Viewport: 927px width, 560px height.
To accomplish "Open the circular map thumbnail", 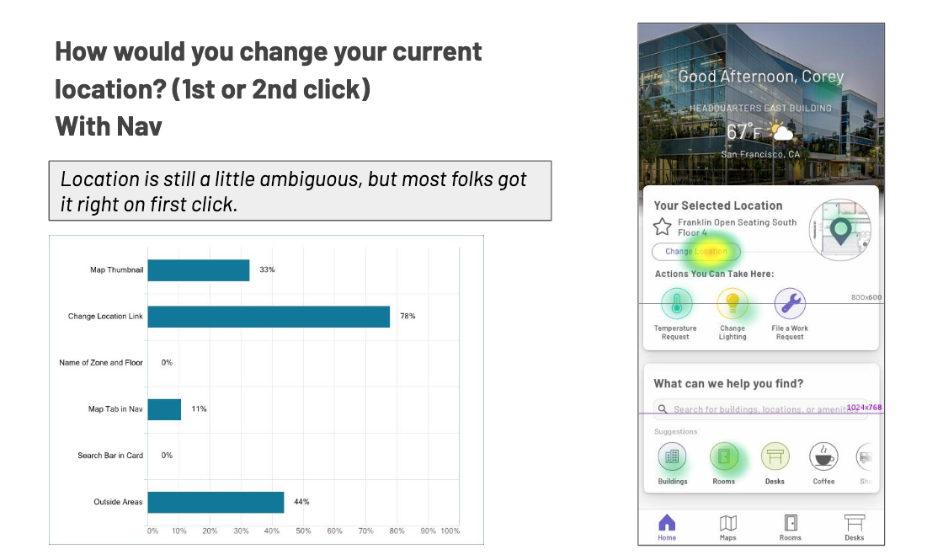I will pyautogui.click(x=840, y=227).
